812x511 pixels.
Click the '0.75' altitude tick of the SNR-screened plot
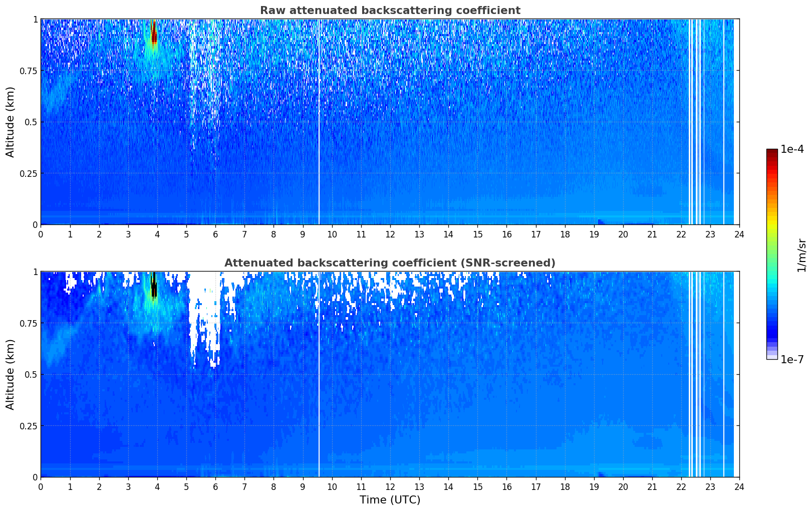pyautogui.click(x=29, y=324)
